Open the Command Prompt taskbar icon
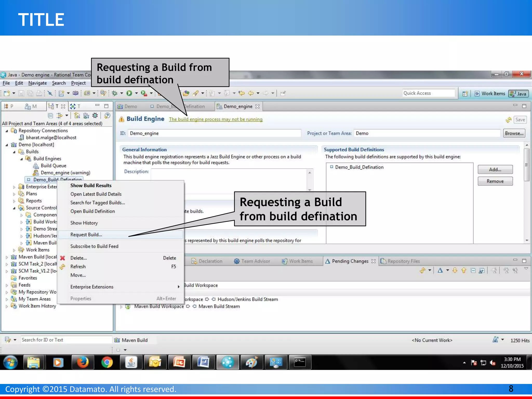The height and width of the screenshot is (399, 532). click(x=300, y=362)
